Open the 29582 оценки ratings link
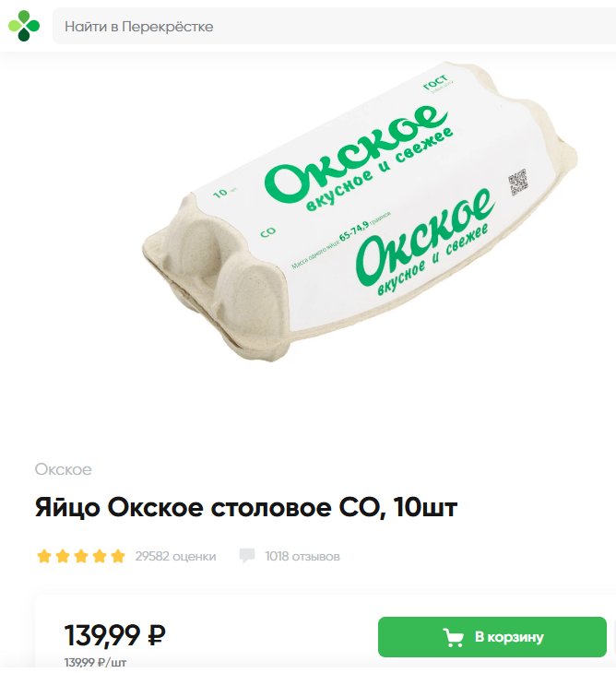 [x=175, y=556]
